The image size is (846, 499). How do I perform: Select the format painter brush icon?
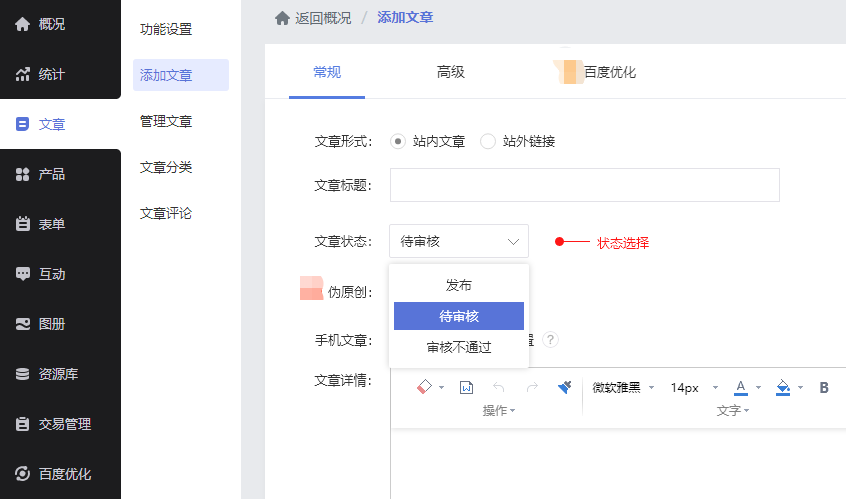[564, 387]
